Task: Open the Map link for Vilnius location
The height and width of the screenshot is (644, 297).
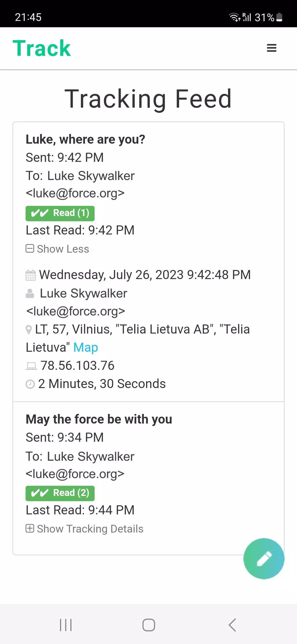Action: click(x=86, y=347)
